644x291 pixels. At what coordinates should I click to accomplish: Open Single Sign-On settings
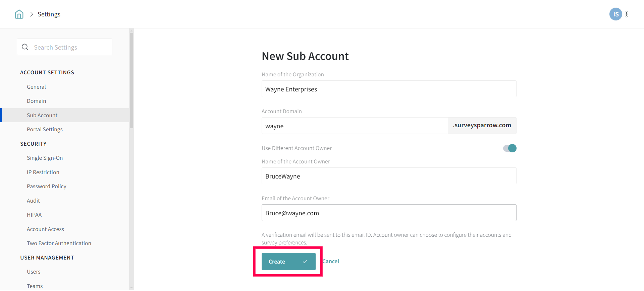coord(45,158)
